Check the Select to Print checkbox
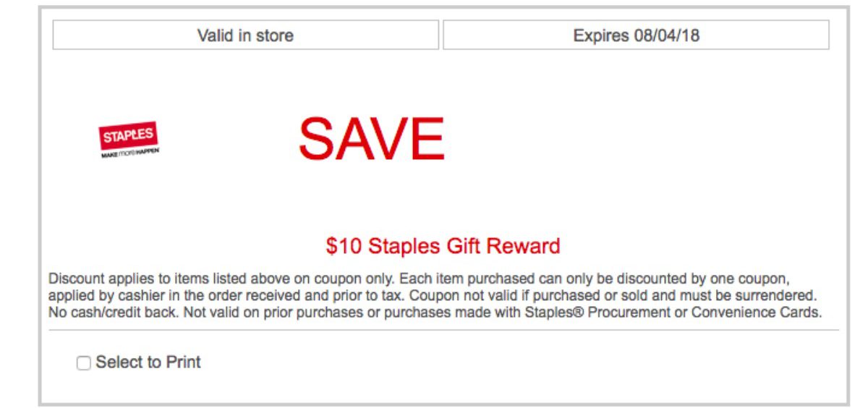The height and width of the screenshot is (408, 868). [84, 363]
